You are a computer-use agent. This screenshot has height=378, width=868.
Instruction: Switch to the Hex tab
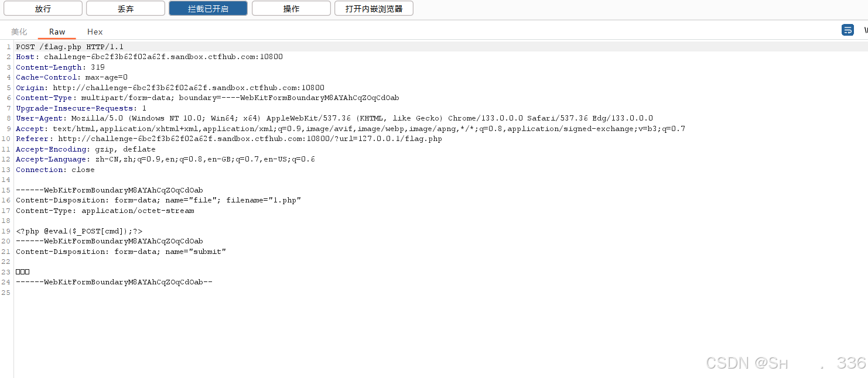coord(95,32)
